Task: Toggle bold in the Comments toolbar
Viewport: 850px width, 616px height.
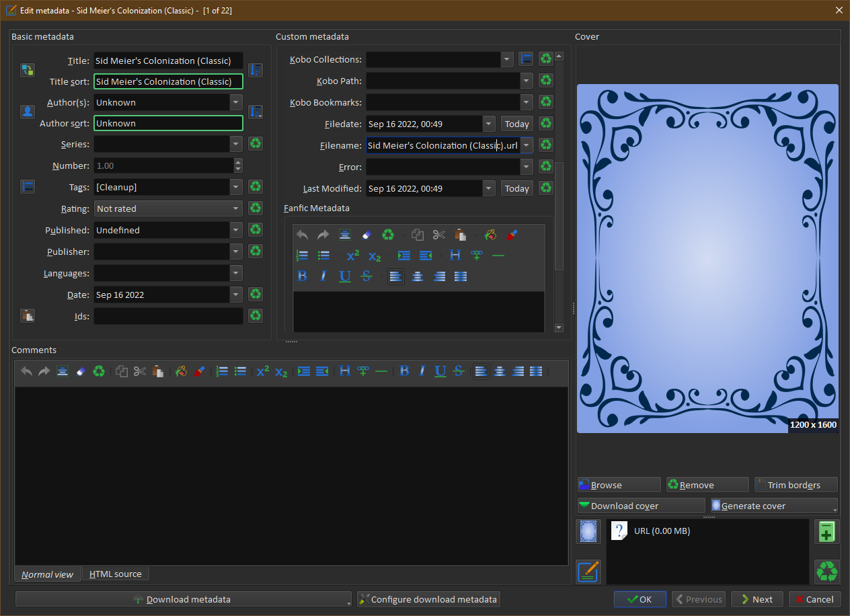Action: (404, 371)
